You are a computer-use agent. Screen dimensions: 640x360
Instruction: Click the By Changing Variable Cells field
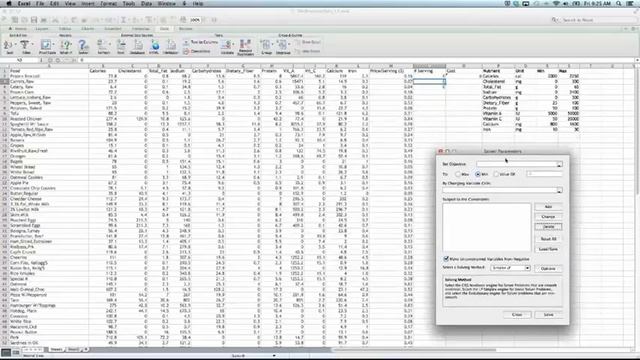tap(499, 190)
